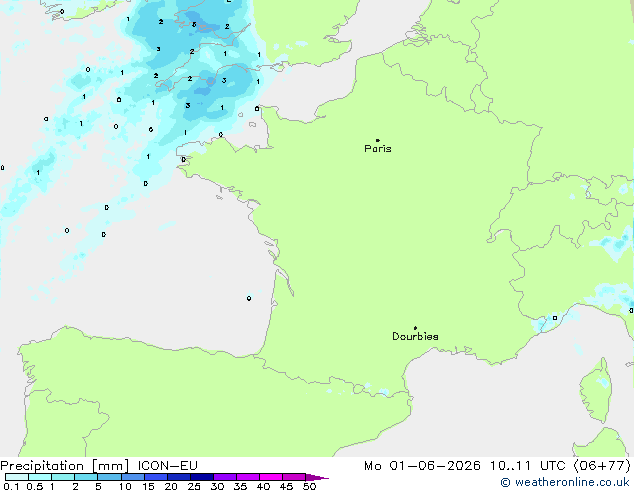The width and height of the screenshot is (634, 490).
Task: Select the dark navy 25–30 mm swatch
Action: (202, 477)
